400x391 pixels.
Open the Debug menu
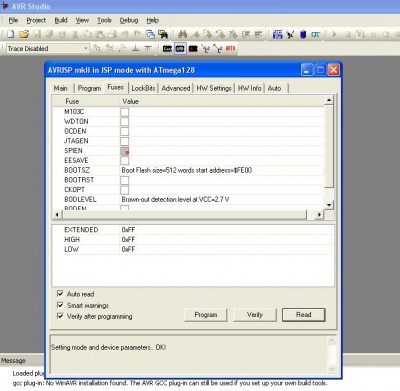pyautogui.click(x=129, y=20)
